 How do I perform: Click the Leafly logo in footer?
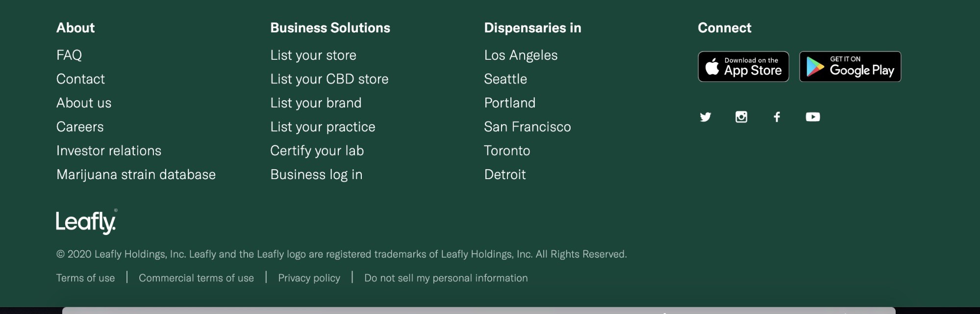[86, 222]
